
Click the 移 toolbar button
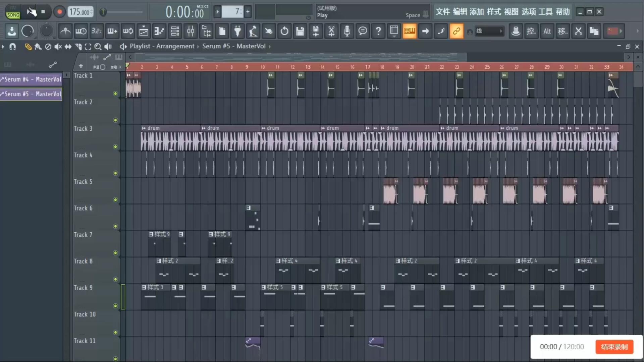(562, 31)
